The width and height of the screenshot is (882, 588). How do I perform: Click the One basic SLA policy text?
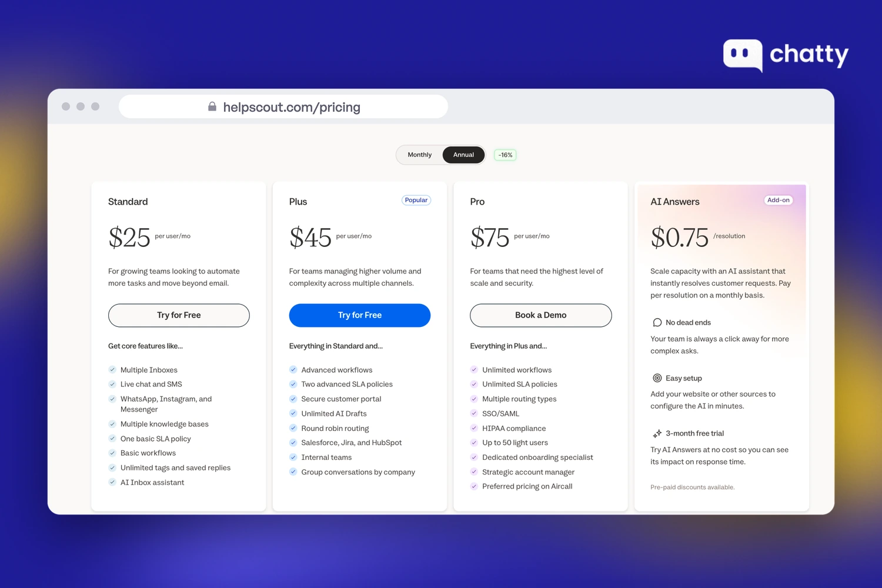point(156,439)
